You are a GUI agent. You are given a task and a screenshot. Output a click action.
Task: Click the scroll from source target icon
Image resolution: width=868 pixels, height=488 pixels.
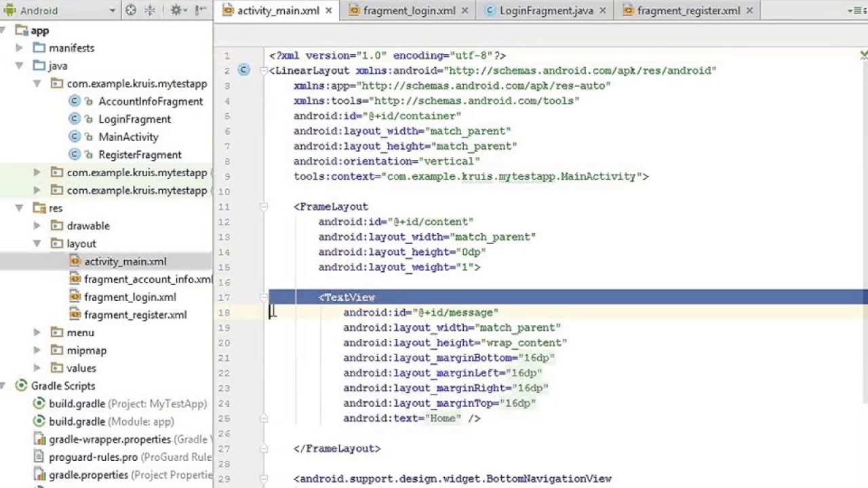[132, 10]
